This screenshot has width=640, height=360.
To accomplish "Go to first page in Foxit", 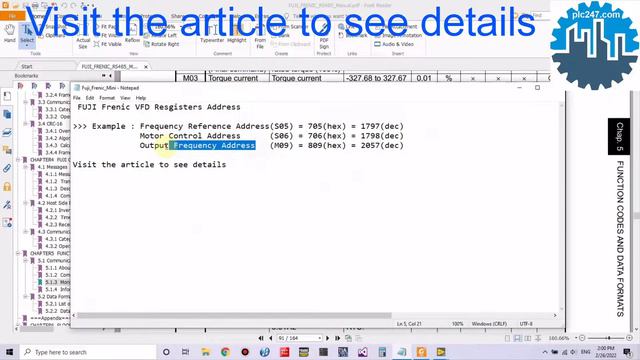I will (261, 338).
